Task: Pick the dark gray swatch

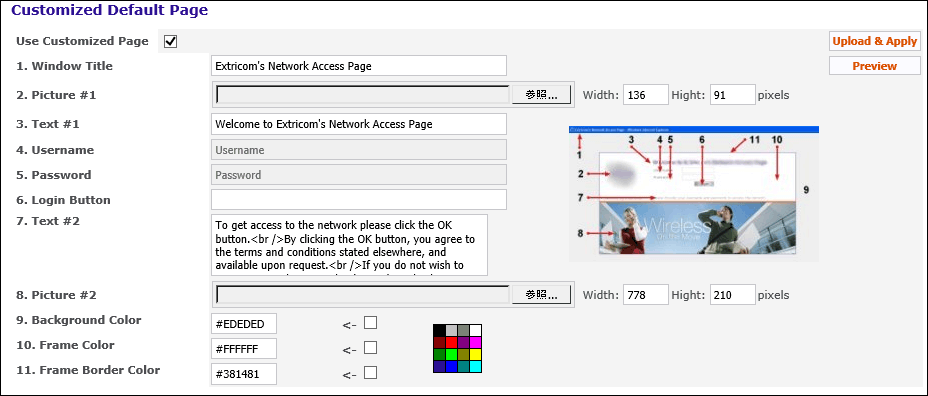Action: click(463, 330)
